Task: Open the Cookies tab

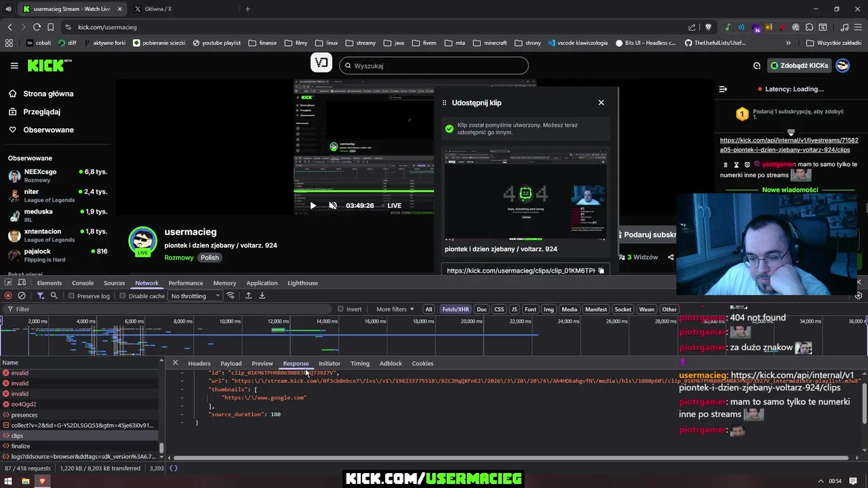Action: pos(422,363)
